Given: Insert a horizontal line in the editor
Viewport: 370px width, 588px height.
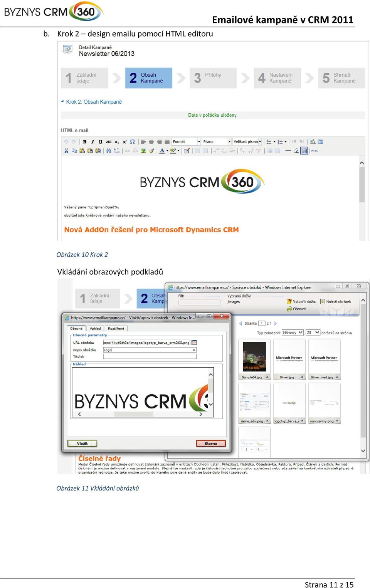Looking at the screenshot, I should click(x=288, y=151).
